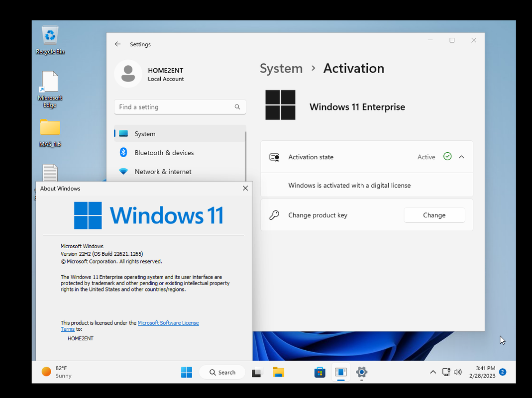The height and width of the screenshot is (398, 532).
Task: Open Microsoft Store from the taskbar
Action: click(319, 372)
